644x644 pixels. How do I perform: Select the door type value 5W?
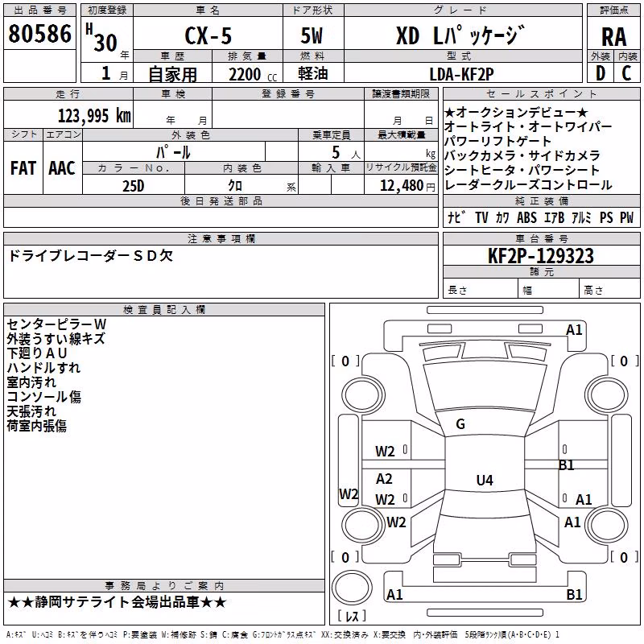coord(312,35)
